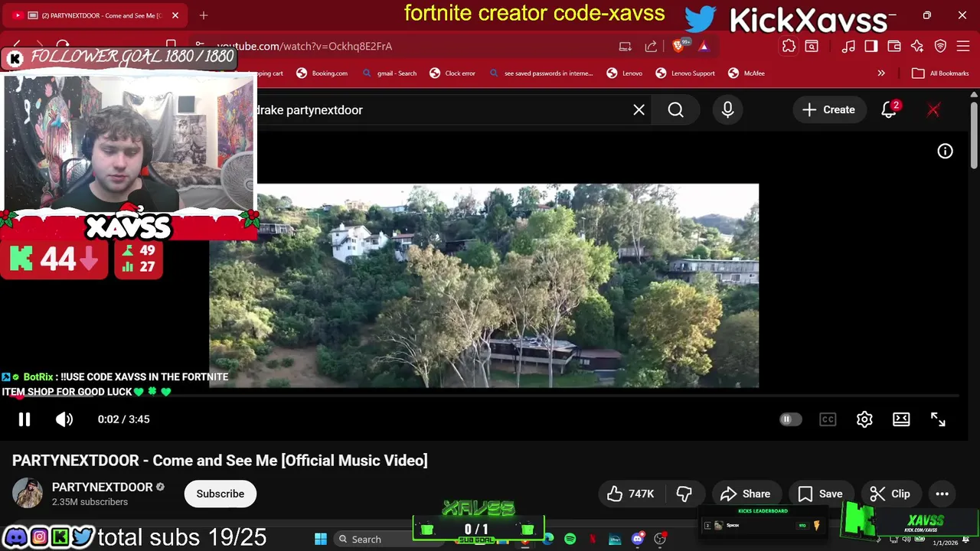Open YouTube notifications bell
This screenshot has width=980, height=551.
pos(889,110)
